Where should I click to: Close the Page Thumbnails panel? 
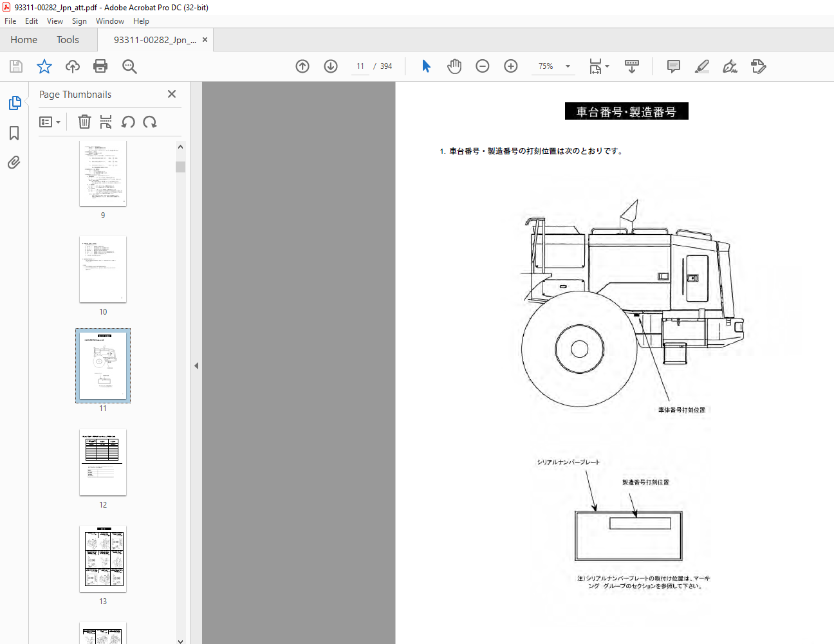coord(172,94)
